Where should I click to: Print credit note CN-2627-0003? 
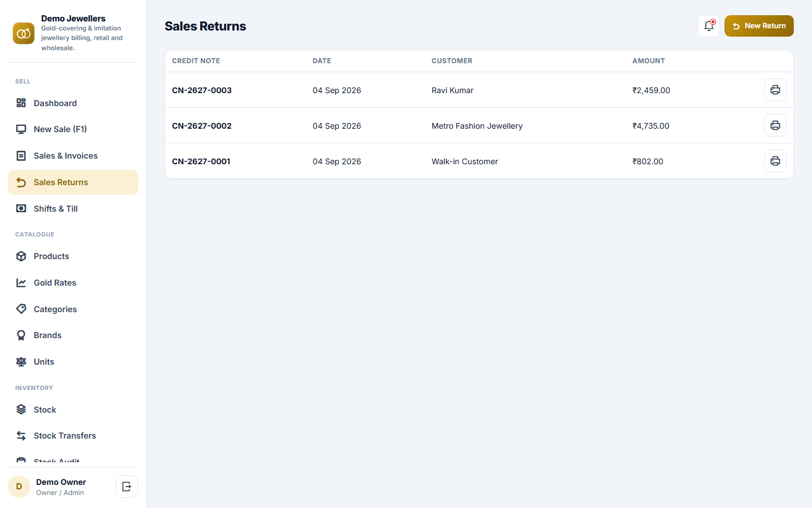(775, 90)
